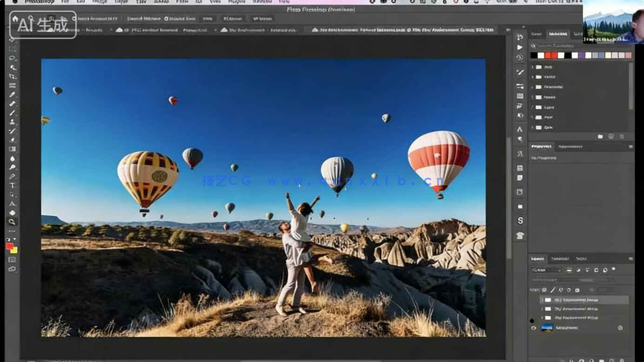Switch to the Channels tab
644x362 pixels.
tap(560, 259)
